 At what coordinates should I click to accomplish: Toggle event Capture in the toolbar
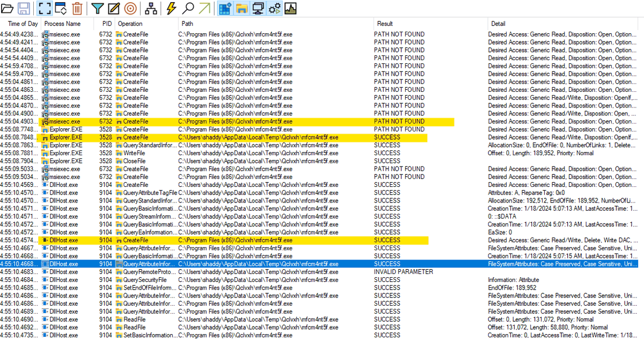(x=44, y=8)
